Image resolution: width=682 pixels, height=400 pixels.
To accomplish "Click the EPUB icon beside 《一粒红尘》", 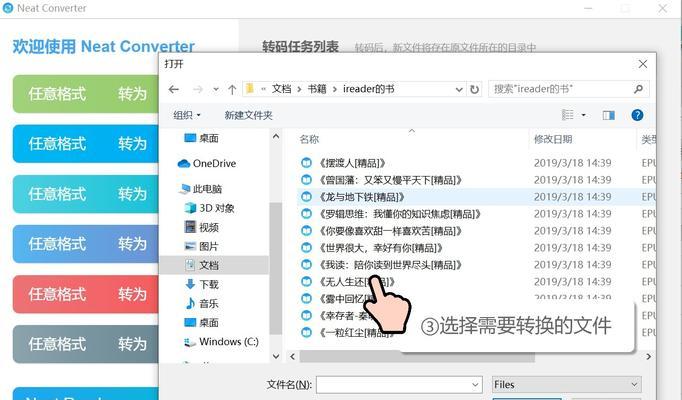I will pos(307,332).
